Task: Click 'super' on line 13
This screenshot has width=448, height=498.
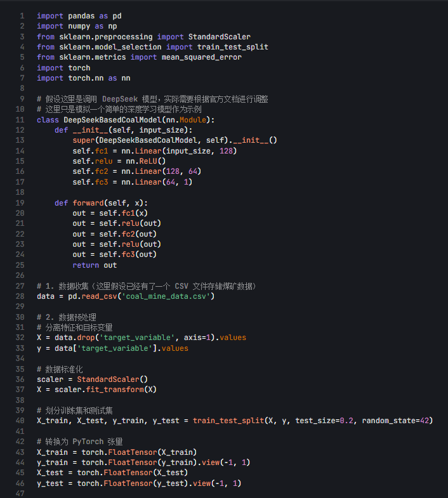Action: (x=84, y=140)
